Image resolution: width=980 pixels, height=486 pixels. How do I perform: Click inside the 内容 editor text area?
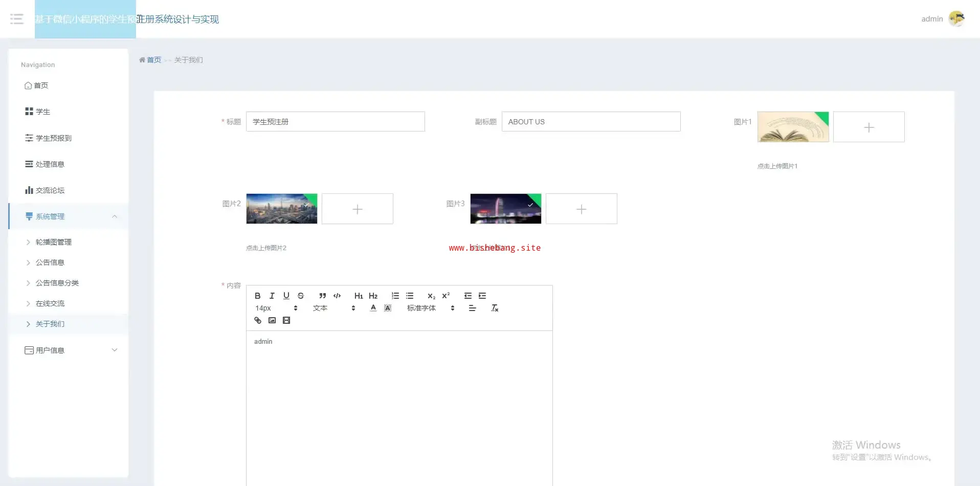pos(399,408)
